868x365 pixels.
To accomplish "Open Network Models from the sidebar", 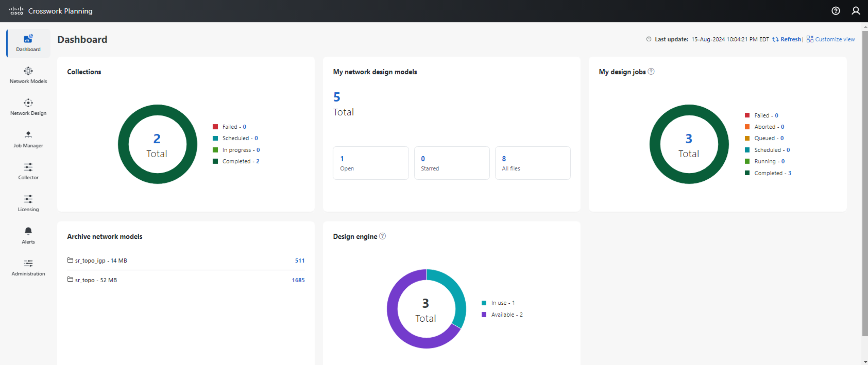I will (28, 75).
